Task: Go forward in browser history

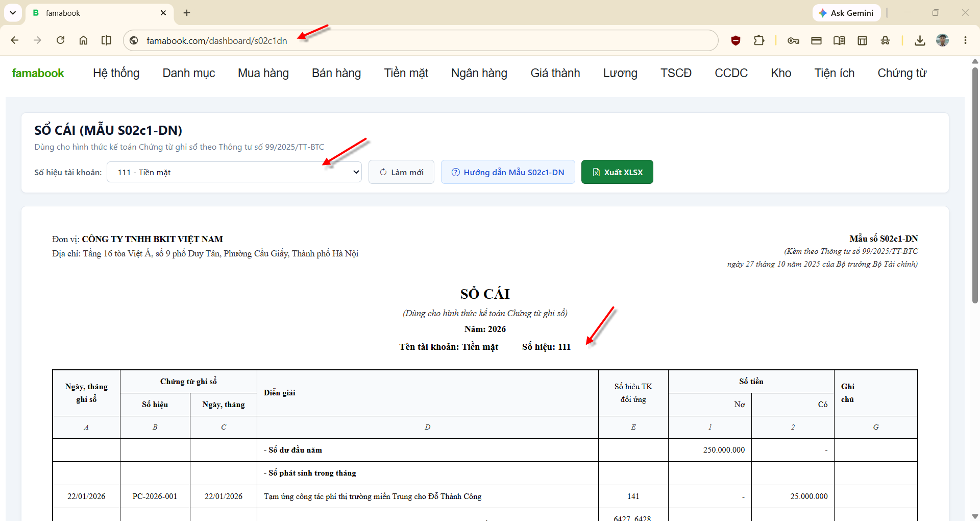Action: point(37,40)
